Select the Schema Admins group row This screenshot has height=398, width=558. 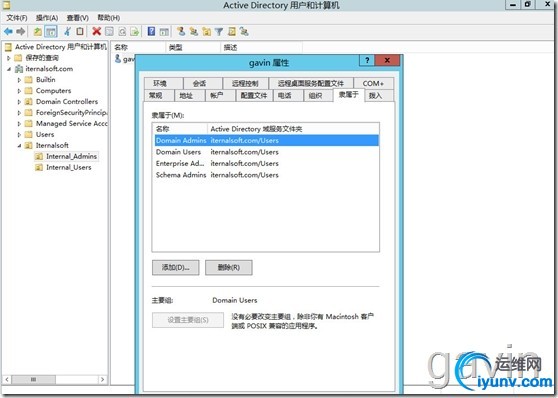[x=267, y=175]
